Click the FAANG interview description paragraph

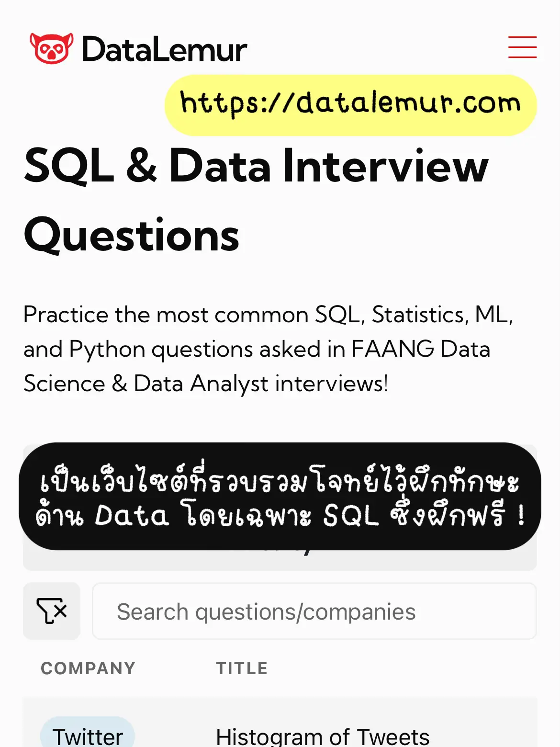[268, 349]
